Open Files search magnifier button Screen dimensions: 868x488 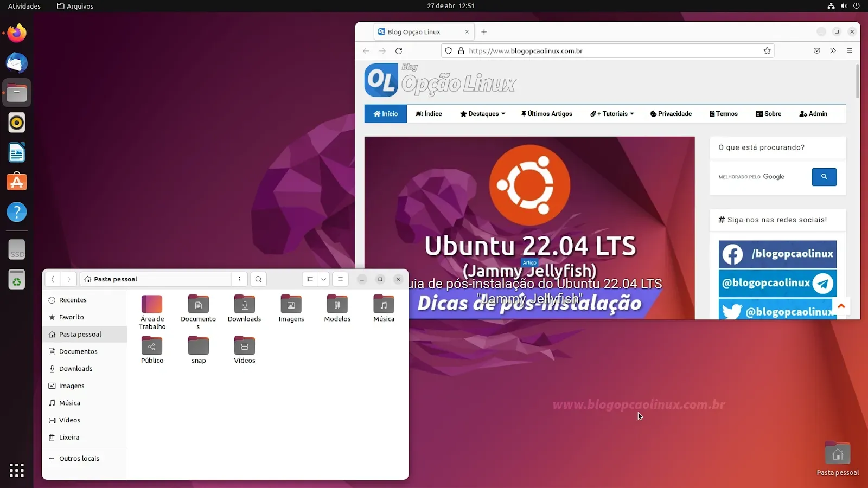259,279
